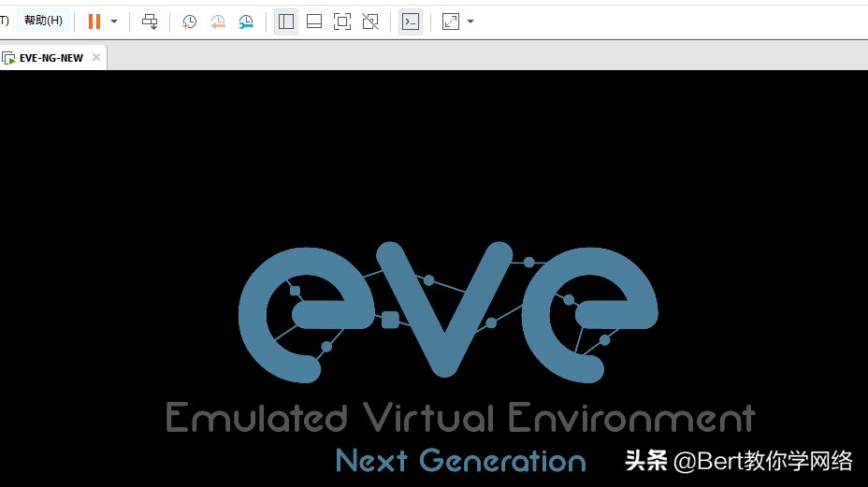
Task: Toggle the library sidebar view
Action: coord(286,21)
